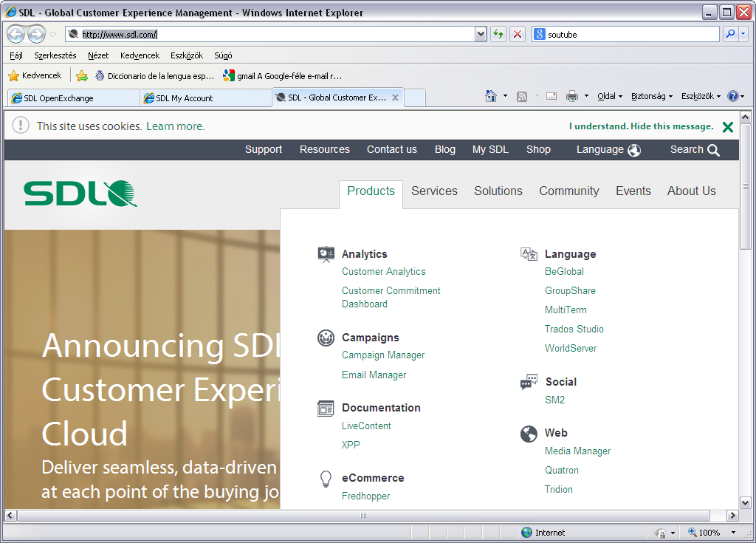Click the Social chat bubbles icon
756x543 pixels.
pos(529,382)
